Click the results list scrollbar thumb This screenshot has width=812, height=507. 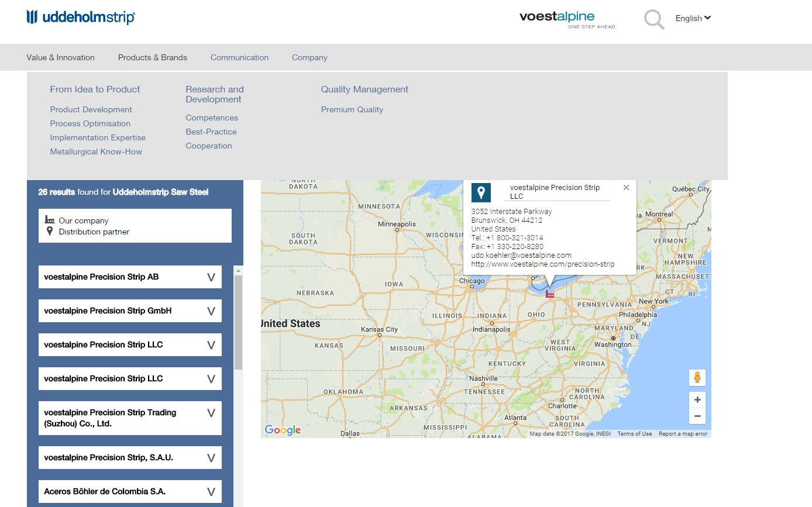click(x=238, y=322)
